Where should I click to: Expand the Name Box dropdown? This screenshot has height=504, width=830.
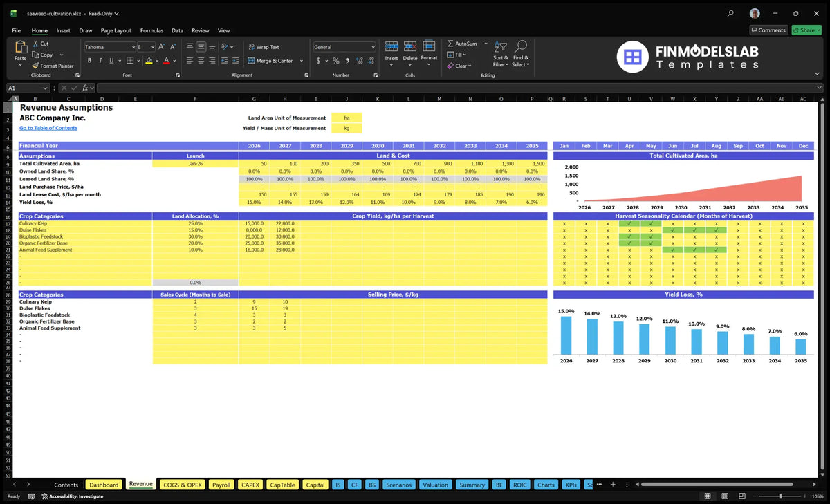46,88
